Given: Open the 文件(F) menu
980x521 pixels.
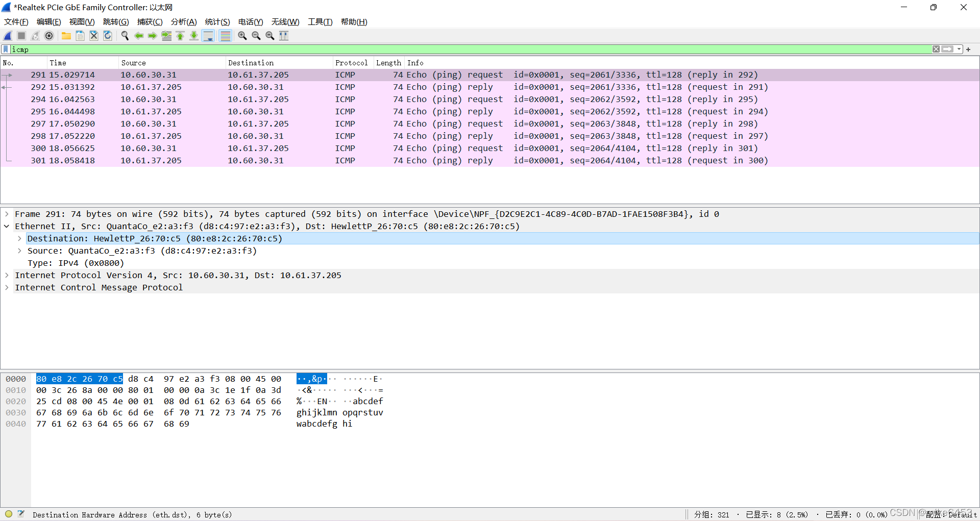Looking at the screenshot, I should tap(16, 22).
